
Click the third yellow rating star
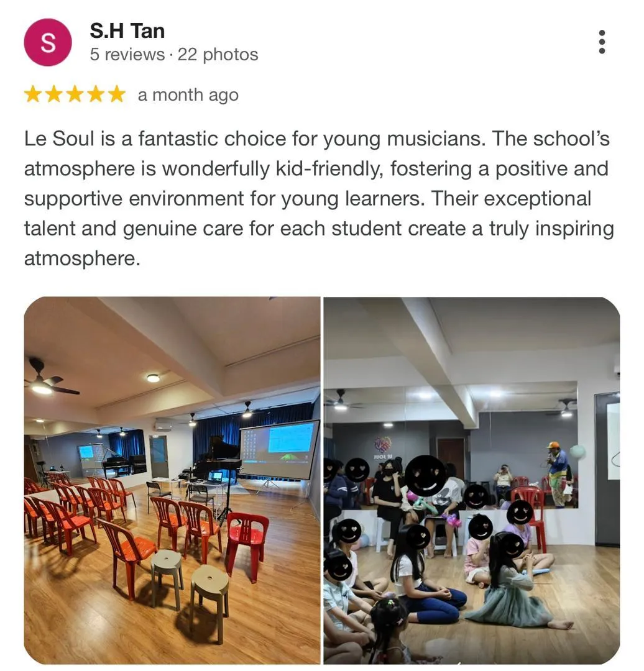pos(75,94)
